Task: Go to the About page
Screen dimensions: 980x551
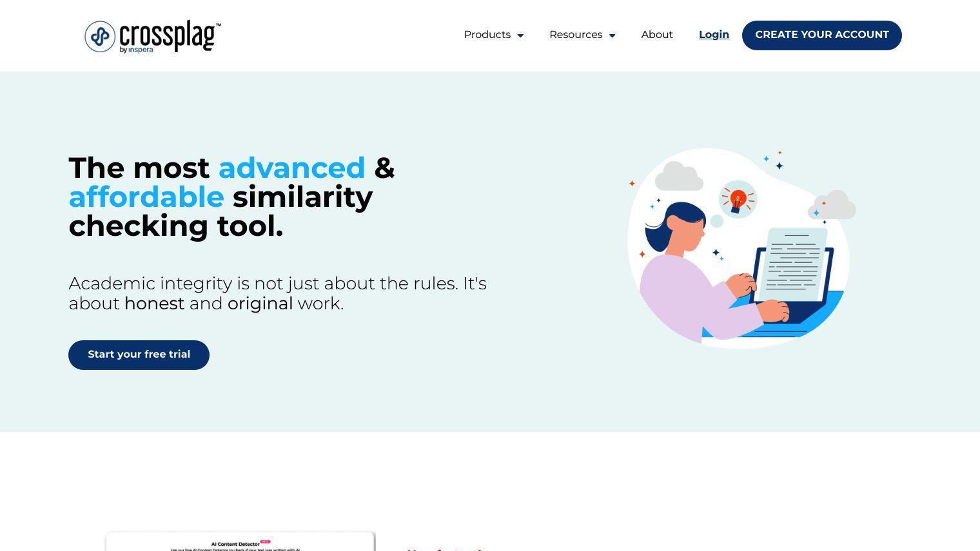Action: [x=657, y=35]
